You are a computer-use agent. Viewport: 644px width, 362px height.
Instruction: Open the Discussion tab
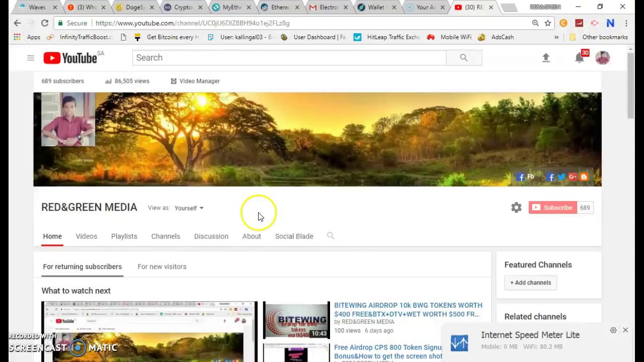pyautogui.click(x=211, y=236)
